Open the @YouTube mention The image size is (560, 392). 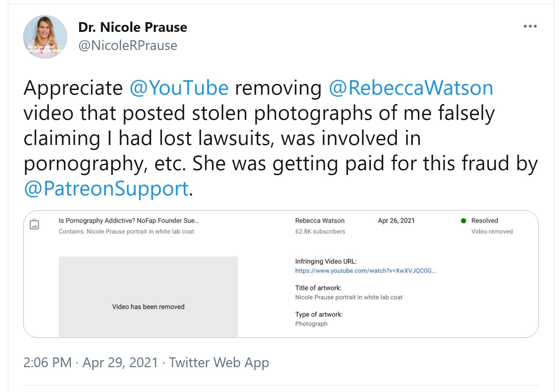[x=179, y=88]
